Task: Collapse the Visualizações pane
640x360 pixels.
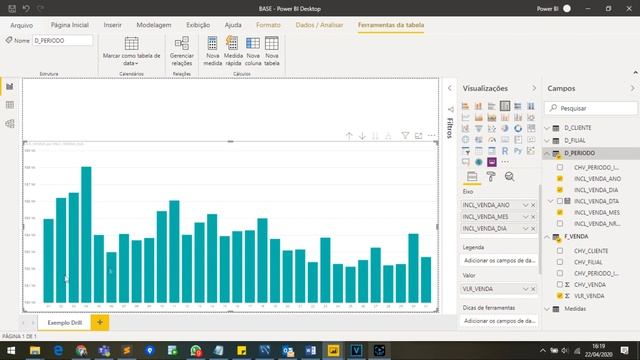Action: (534, 88)
